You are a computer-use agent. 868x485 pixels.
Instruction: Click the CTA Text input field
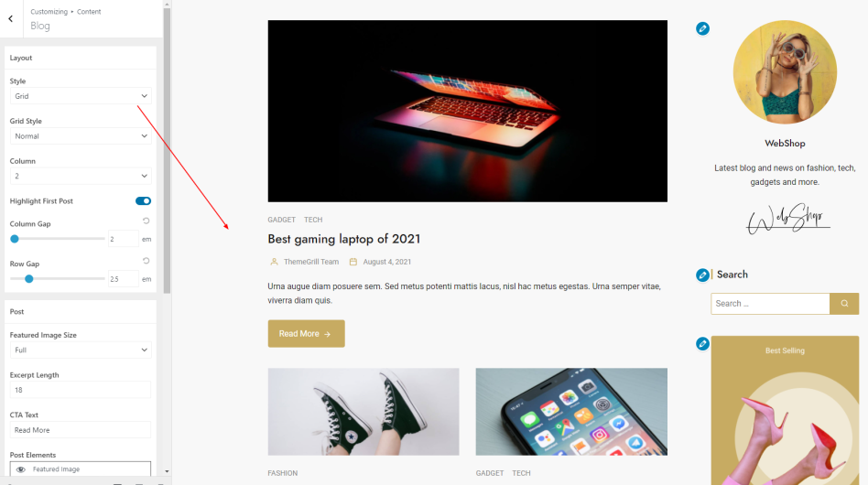(81, 430)
